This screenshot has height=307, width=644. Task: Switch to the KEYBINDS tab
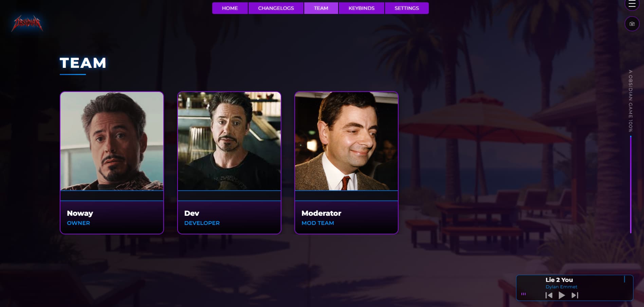click(x=362, y=8)
